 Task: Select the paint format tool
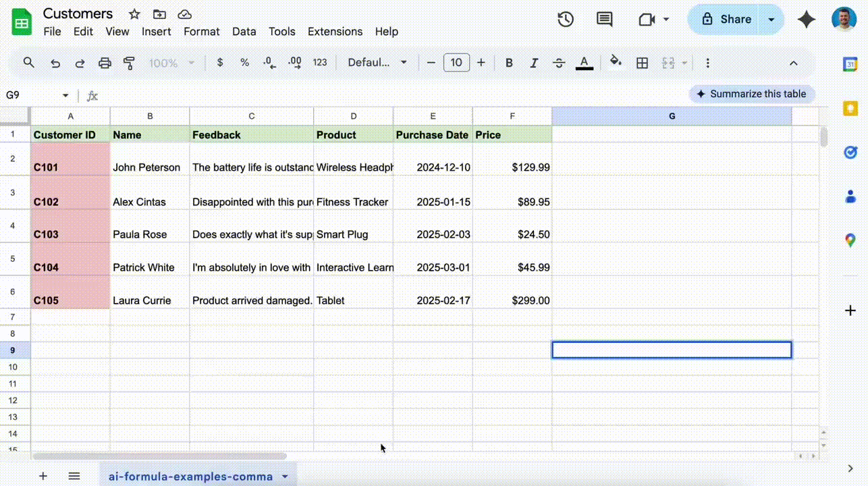[129, 63]
